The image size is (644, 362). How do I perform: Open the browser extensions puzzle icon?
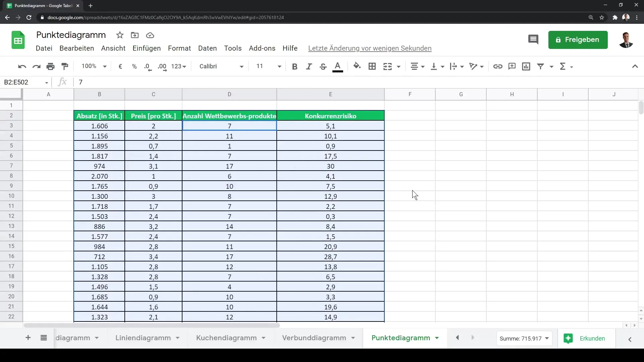point(615,17)
